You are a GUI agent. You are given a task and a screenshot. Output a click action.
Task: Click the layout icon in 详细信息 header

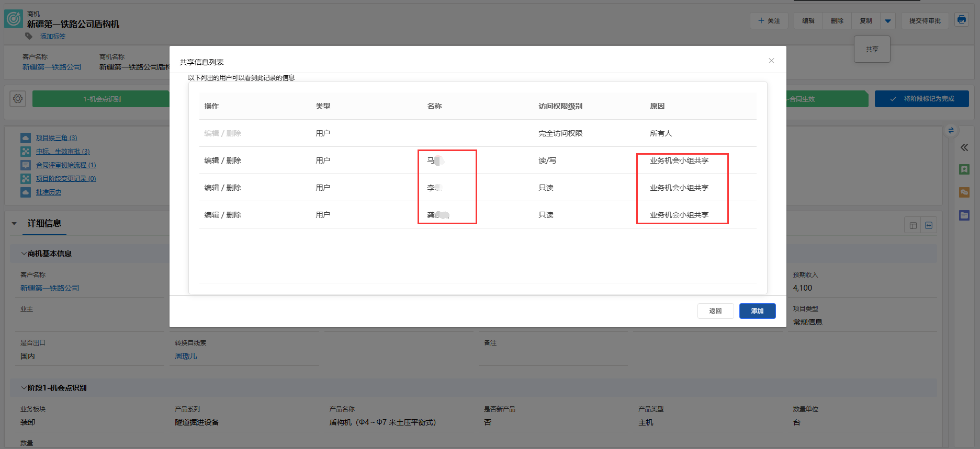[913, 225]
